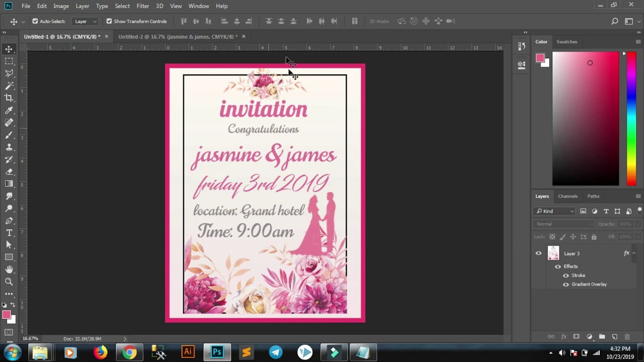Screen dimensions: 644x362
Task: Hide the Effects group eye icon
Action: tap(558, 266)
